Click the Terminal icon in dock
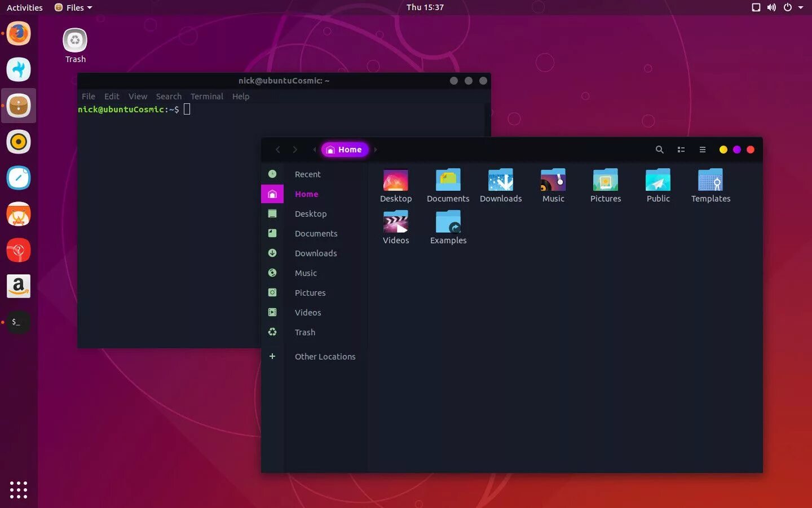Screen dimensions: 812x508 [19, 322]
